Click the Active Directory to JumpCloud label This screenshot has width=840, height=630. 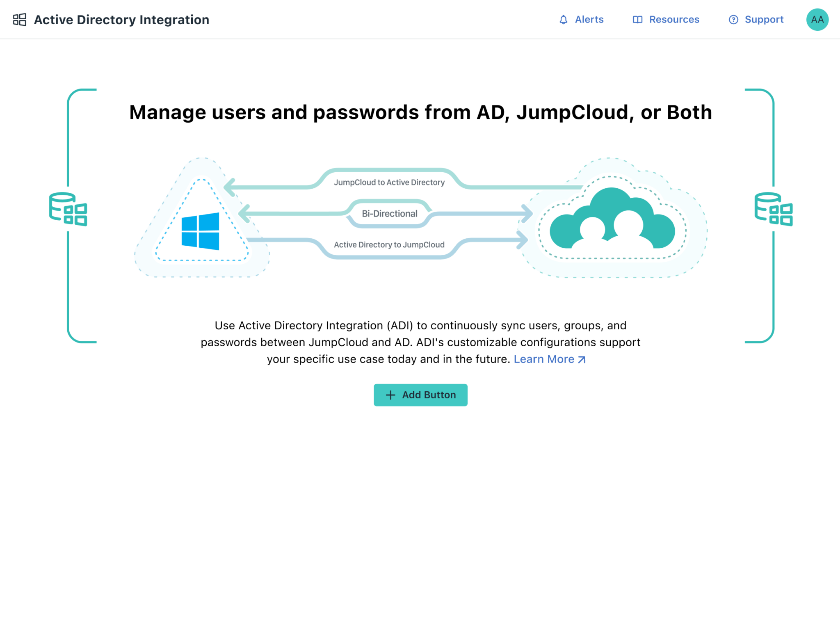(x=389, y=244)
